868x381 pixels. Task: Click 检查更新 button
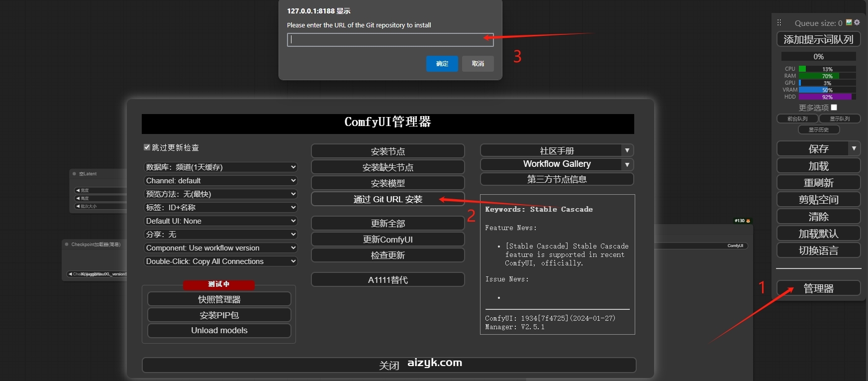pyautogui.click(x=388, y=255)
